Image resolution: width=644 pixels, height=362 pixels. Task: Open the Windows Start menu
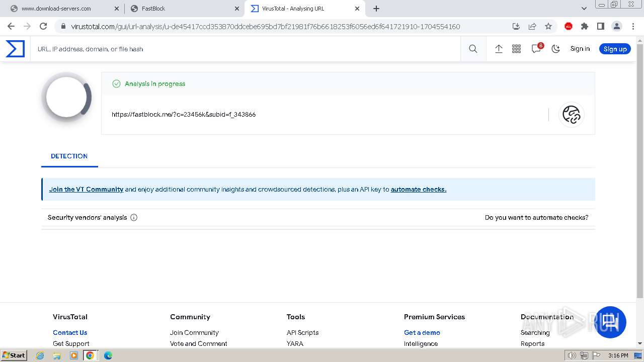click(14, 355)
